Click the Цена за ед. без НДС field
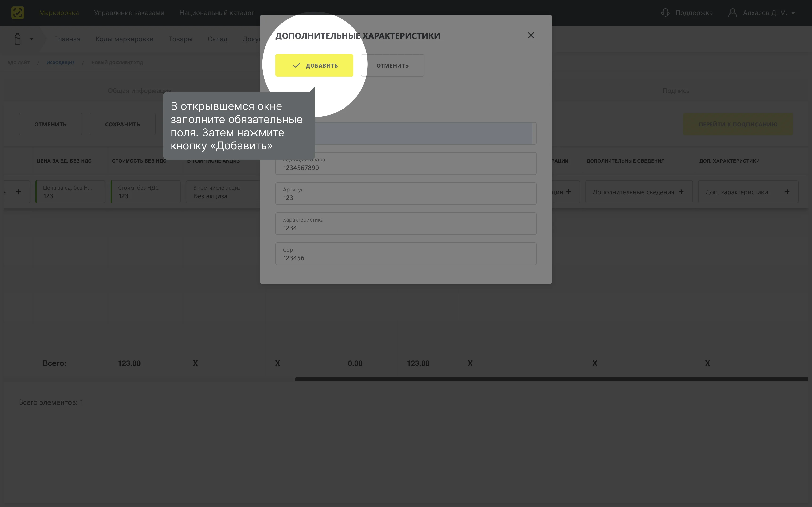812x507 pixels. point(70,192)
